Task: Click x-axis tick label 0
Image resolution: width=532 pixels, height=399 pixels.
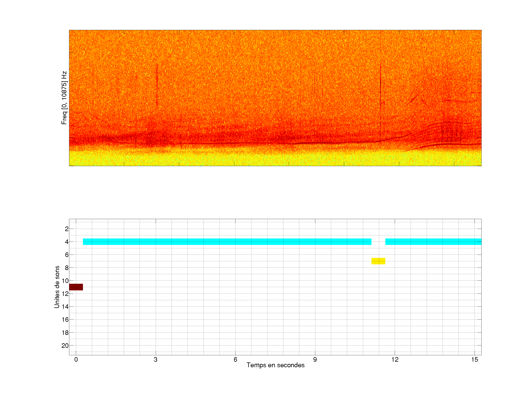Action: point(76,359)
